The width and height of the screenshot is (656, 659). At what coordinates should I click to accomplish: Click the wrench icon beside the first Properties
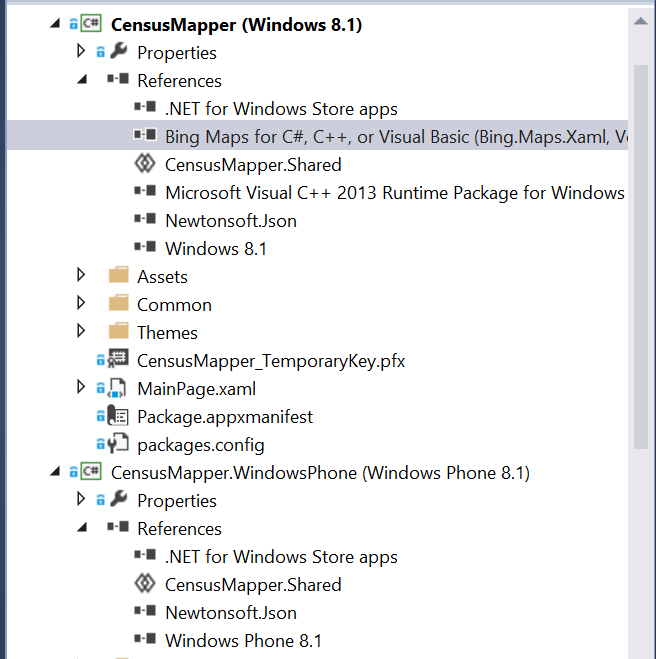[118, 52]
